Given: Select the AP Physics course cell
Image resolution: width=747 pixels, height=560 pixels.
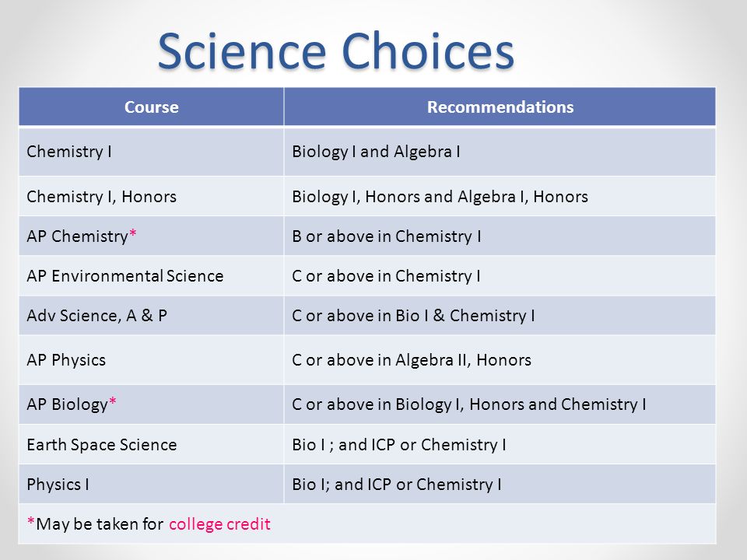Looking at the screenshot, I should point(152,360).
